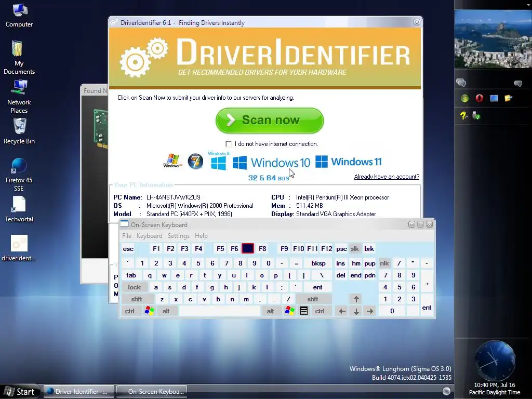Click the F12 key
This screenshot has height=399, width=532.
(326, 249)
